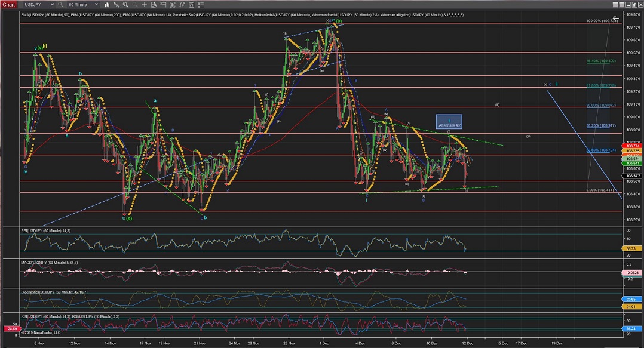Click the greyed zoom out magnifier icon

click(135, 5)
